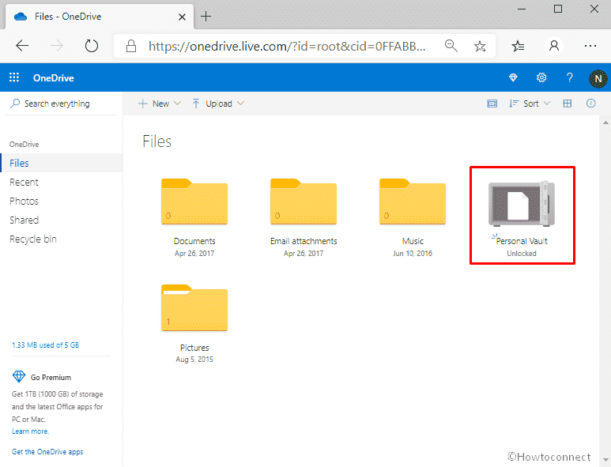The image size is (611, 467).
Task: Open the account avatar labeled N
Action: click(x=598, y=79)
